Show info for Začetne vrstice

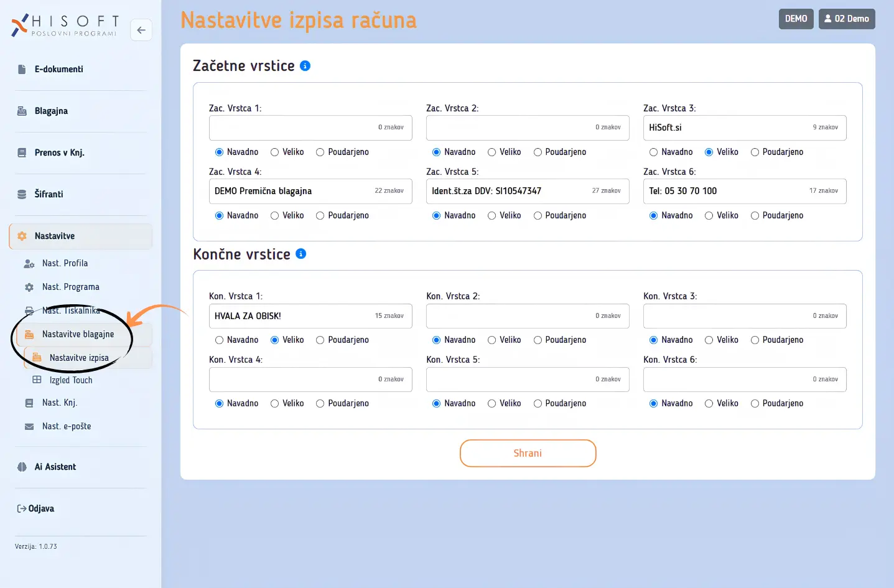[305, 65]
